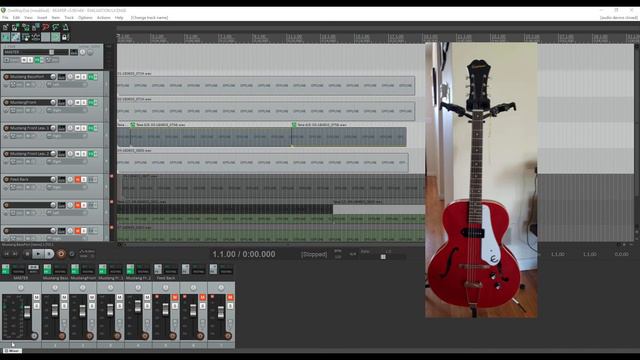Click the 1.1.00 / 0:00.000 time display
Image resolution: width=640 pixels, height=360 pixels.
tap(244, 254)
